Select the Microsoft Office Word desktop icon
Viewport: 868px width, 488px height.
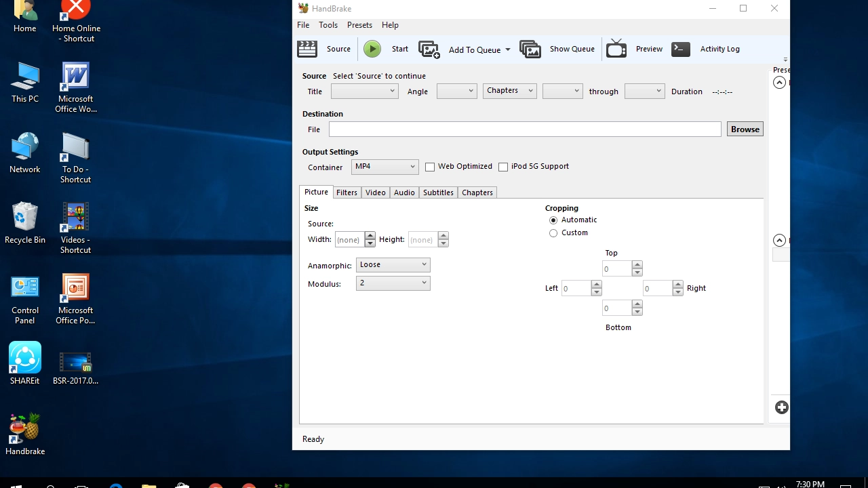click(x=76, y=87)
